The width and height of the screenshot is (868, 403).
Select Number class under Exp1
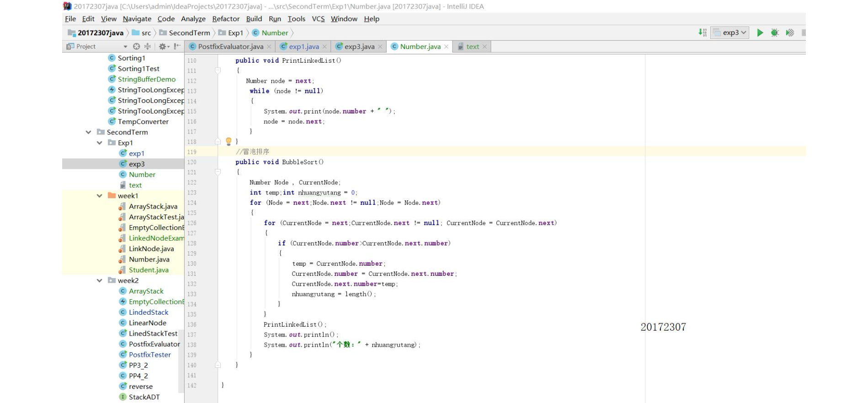point(137,175)
